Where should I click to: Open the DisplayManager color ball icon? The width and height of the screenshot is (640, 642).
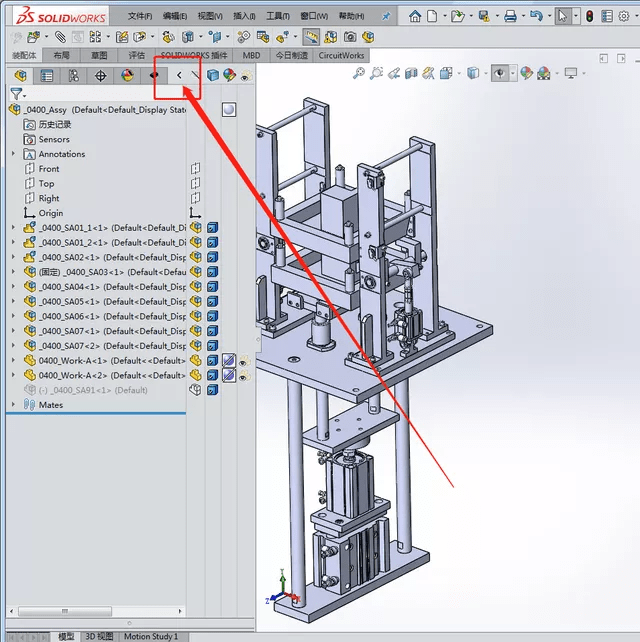127,75
